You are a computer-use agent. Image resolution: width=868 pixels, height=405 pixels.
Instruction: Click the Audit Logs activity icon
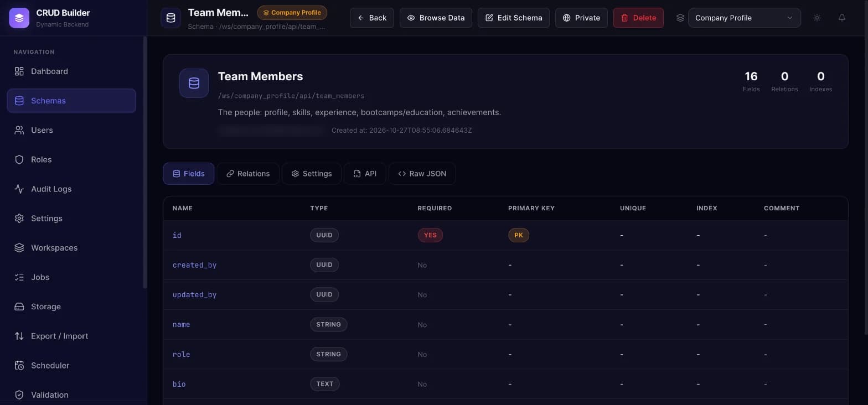pos(19,189)
